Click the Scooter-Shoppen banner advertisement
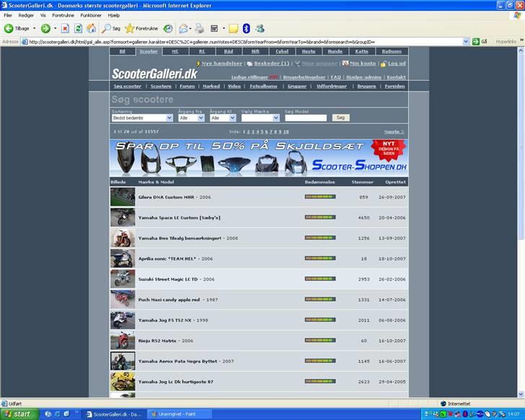This screenshot has height=420, width=525. pos(259,157)
